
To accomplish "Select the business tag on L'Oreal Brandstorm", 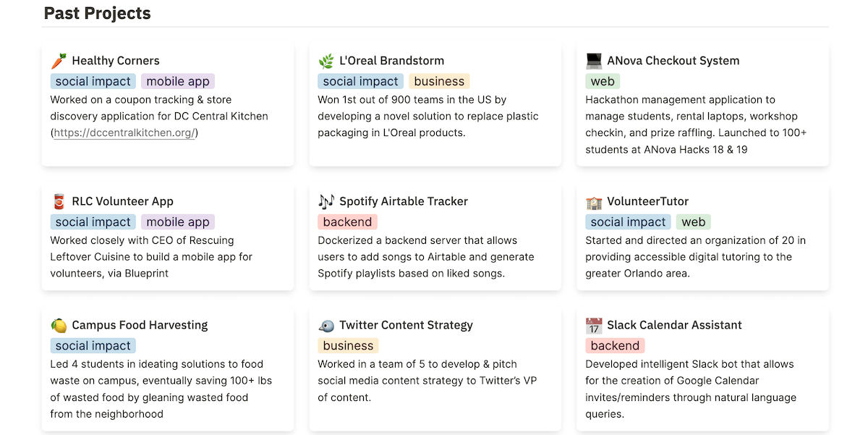I will tap(439, 81).
